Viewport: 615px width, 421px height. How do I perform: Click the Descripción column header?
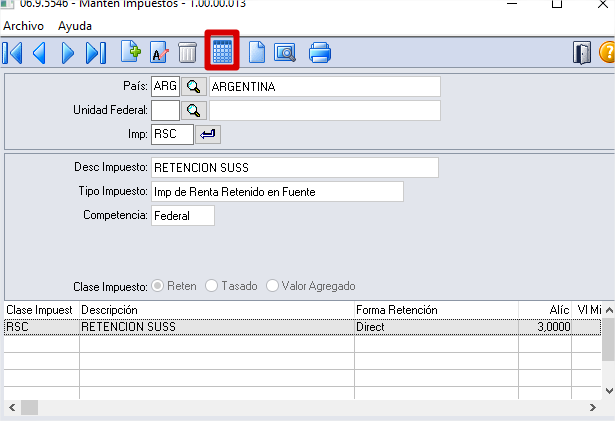tap(217, 310)
